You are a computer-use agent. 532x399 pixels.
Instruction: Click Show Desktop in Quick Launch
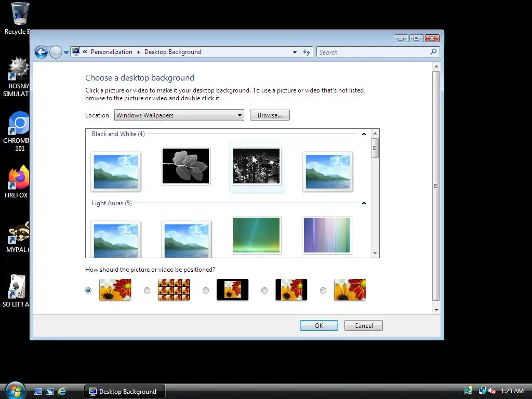click(38, 392)
